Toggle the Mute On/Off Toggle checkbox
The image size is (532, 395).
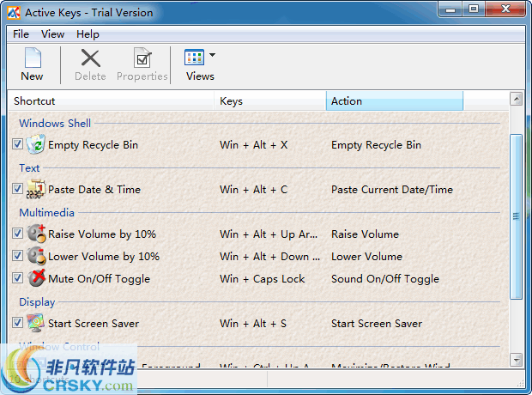(17, 278)
